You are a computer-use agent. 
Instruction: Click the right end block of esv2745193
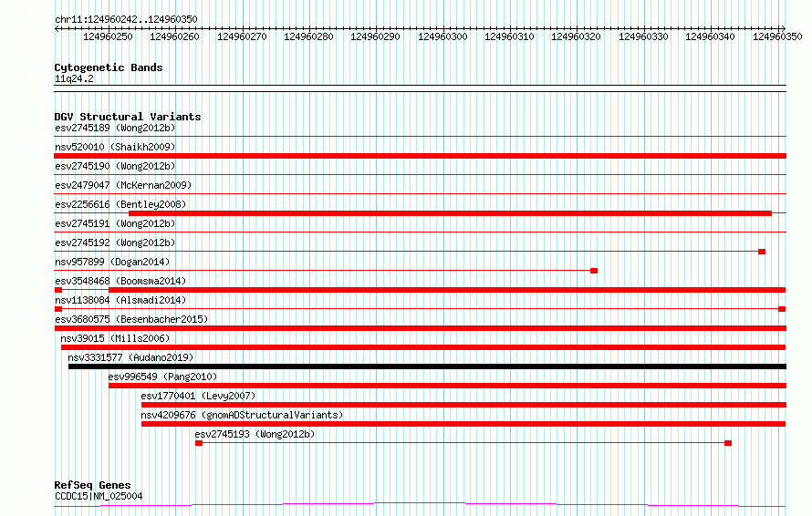tap(728, 443)
